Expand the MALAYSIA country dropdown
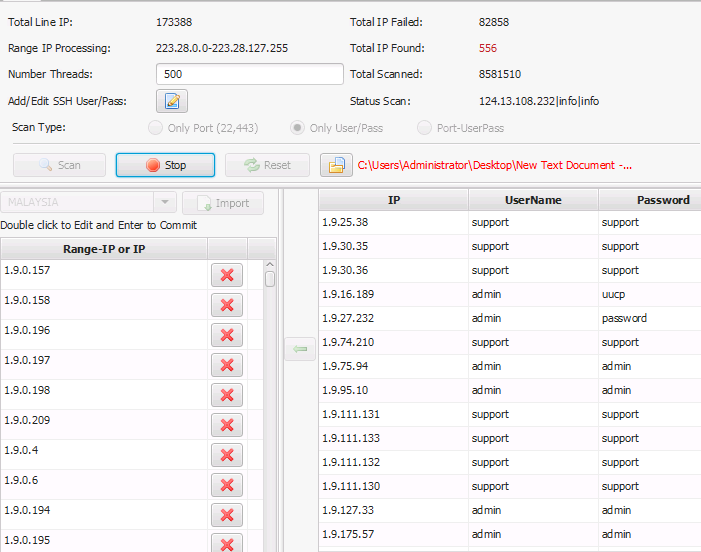The image size is (701, 552). [x=166, y=202]
